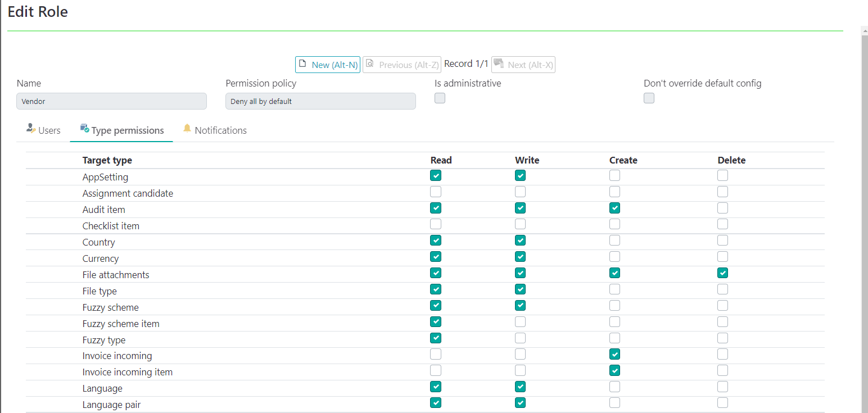The image size is (868, 413).
Task: Click the Name field containing Vendor
Action: tap(112, 101)
